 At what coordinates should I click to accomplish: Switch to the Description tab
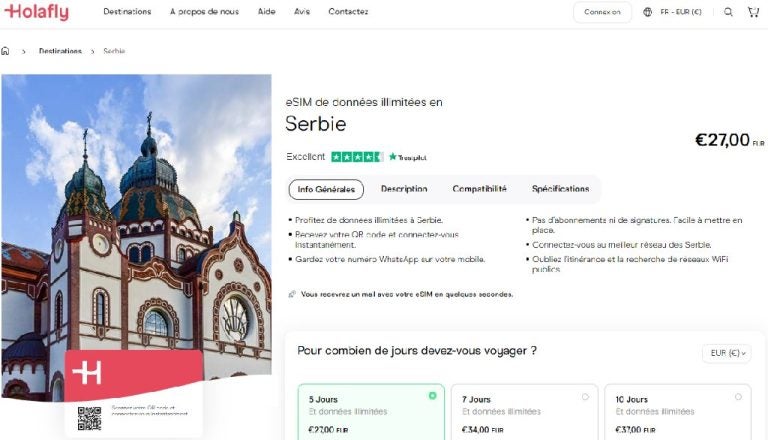pyautogui.click(x=404, y=189)
